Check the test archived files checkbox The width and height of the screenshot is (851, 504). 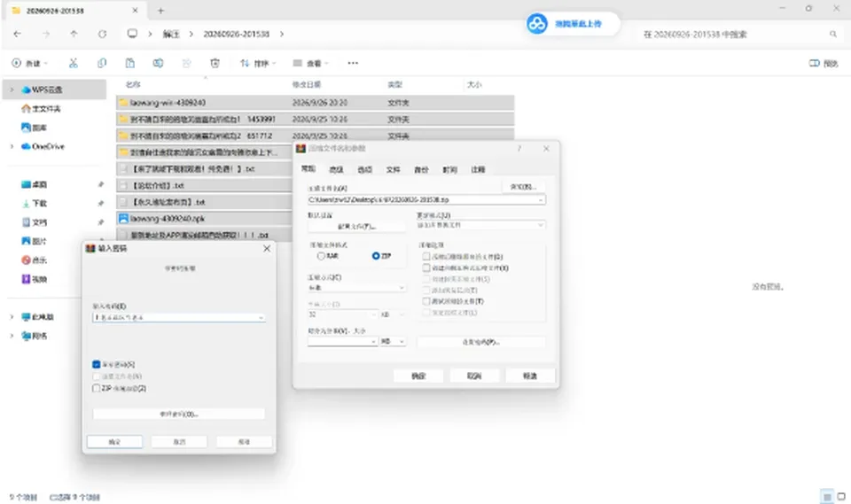click(x=426, y=301)
